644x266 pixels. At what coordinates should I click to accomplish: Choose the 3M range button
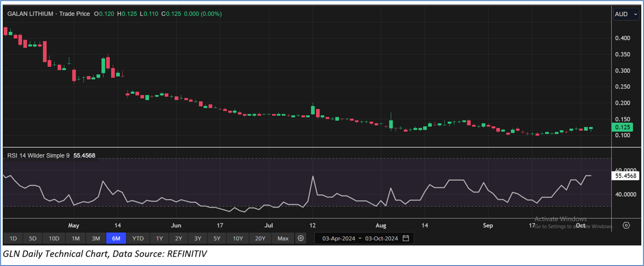point(96,239)
